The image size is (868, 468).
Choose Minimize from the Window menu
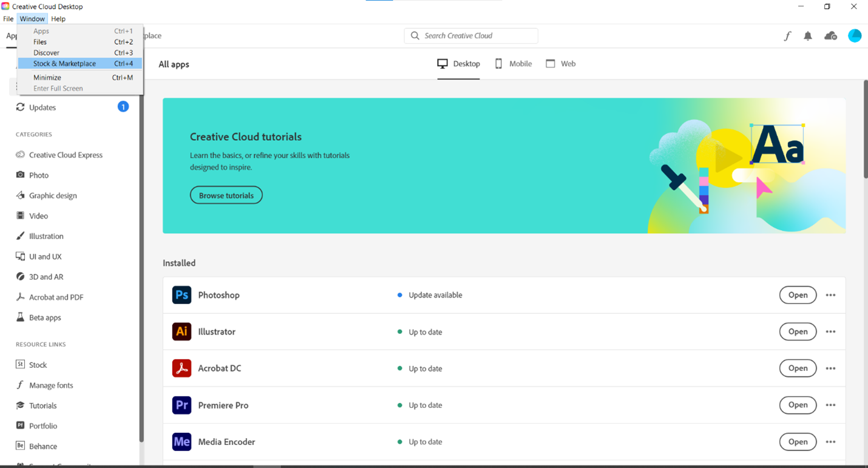click(80, 77)
